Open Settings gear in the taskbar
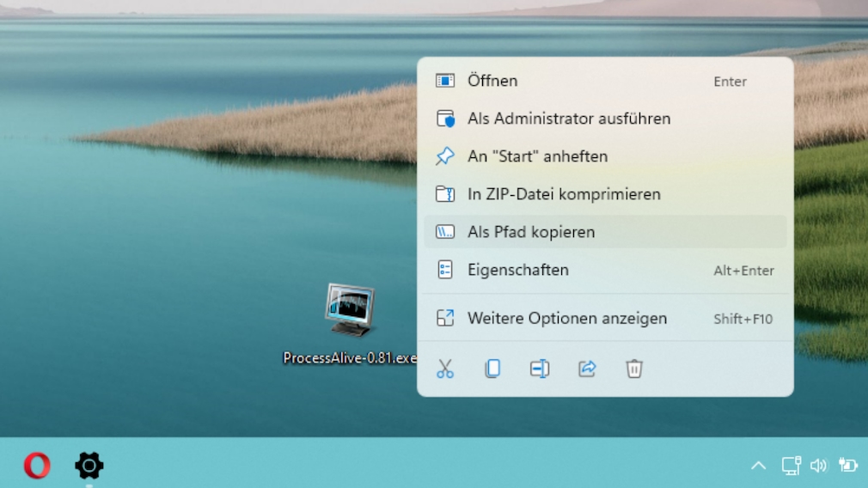This screenshot has height=488, width=868. 89,466
